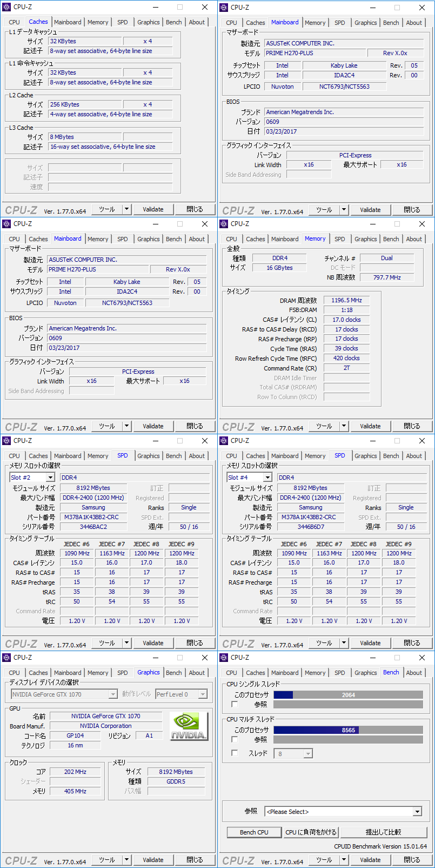Click CPU-Z title icon in Slot #2 SPD window
The image size is (435, 868).
(x=7, y=441)
